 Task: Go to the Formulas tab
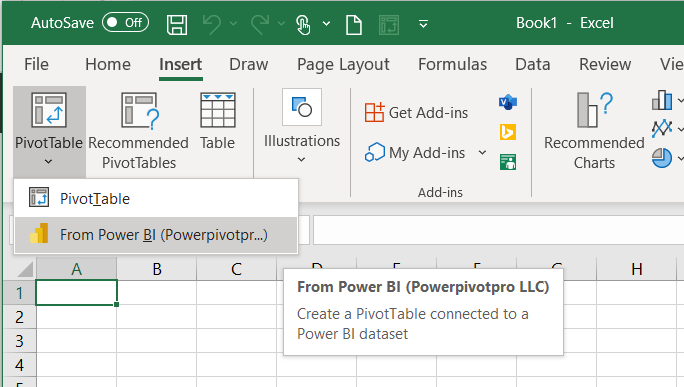coord(452,65)
